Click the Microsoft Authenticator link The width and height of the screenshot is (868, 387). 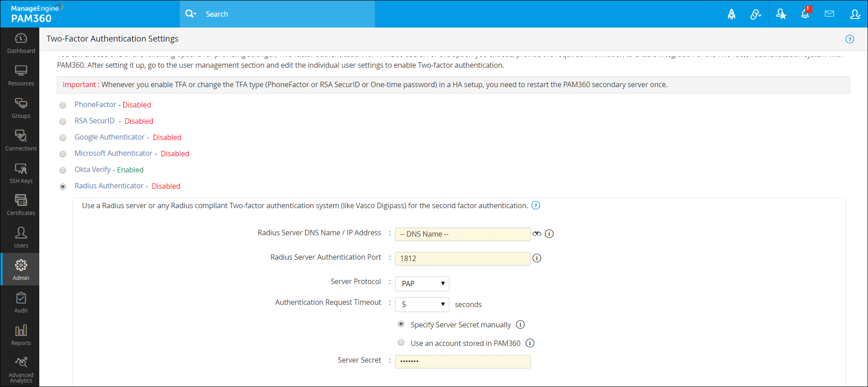tap(113, 154)
